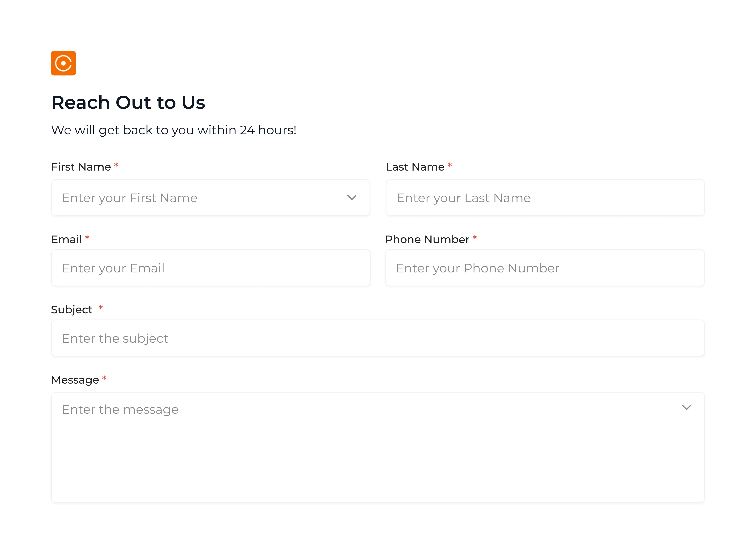Click the required asterisk next to Phone Number
The image size is (756, 541).
click(x=475, y=238)
